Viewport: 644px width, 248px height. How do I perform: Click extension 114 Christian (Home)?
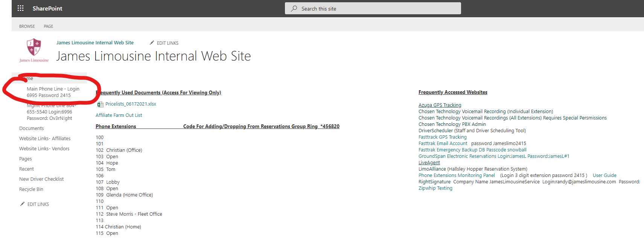click(118, 227)
